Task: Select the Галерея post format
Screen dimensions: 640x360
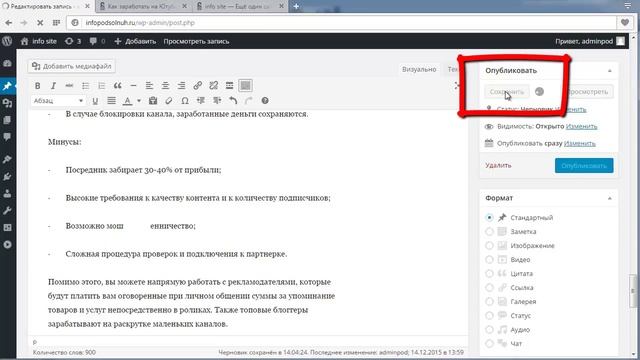Action: coord(489,302)
